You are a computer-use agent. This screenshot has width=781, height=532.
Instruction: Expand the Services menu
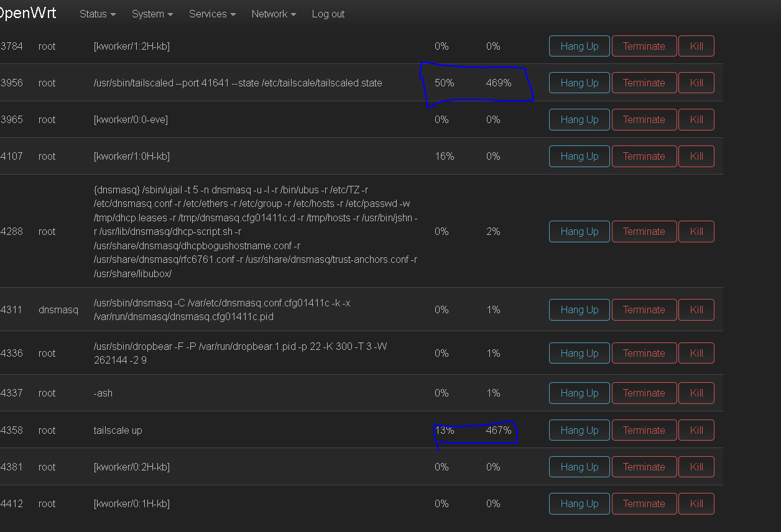[x=212, y=14]
